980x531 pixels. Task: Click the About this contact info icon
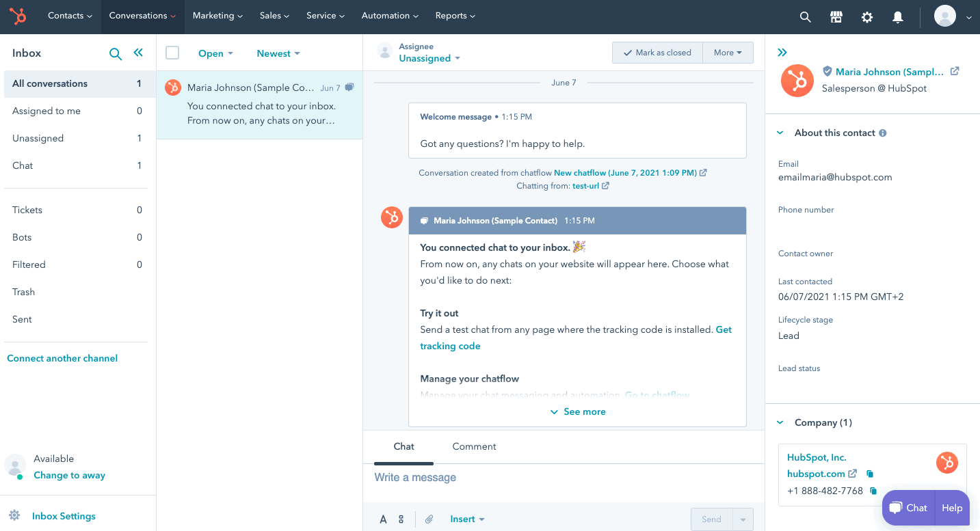pyautogui.click(x=883, y=133)
